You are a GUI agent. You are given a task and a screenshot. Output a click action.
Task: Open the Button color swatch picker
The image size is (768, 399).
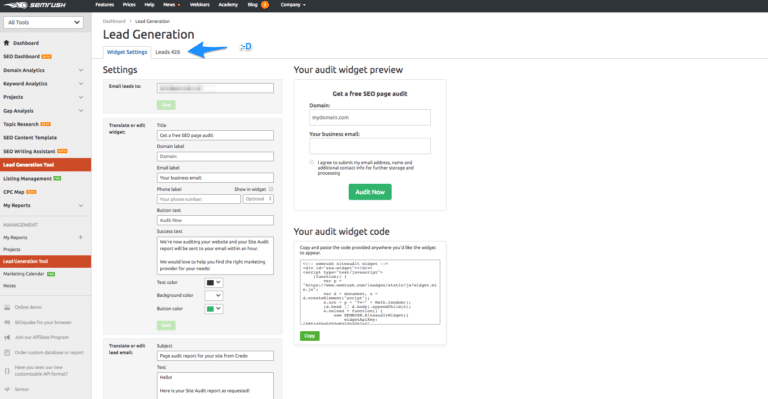coord(214,308)
